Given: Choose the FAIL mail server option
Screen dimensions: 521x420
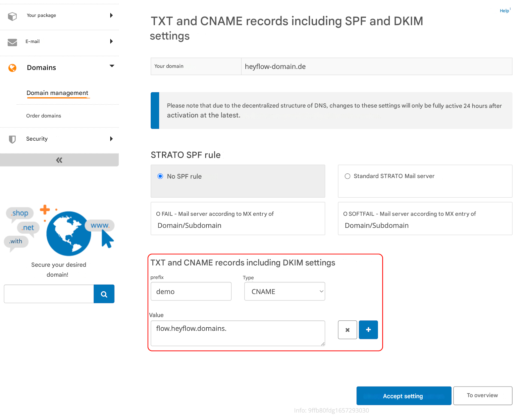Looking at the screenshot, I should [x=237, y=219].
